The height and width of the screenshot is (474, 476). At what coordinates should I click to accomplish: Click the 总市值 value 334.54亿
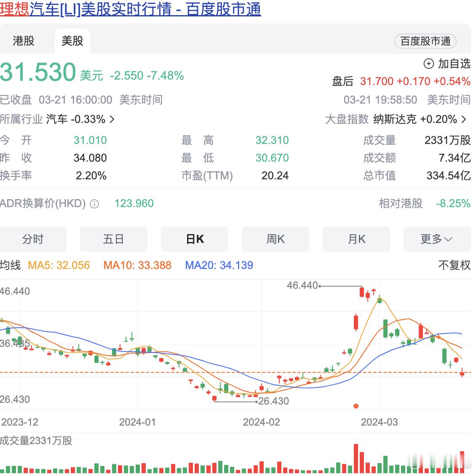(x=449, y=176)
